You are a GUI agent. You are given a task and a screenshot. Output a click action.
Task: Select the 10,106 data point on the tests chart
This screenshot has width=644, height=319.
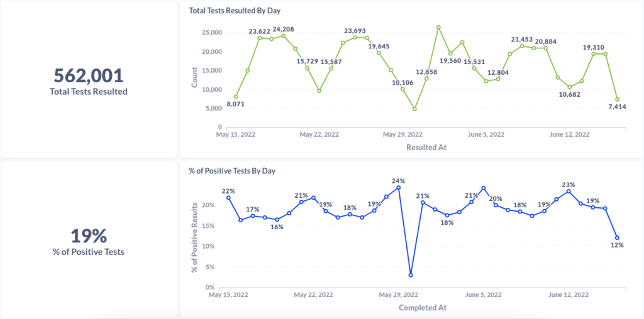(402, 89)
